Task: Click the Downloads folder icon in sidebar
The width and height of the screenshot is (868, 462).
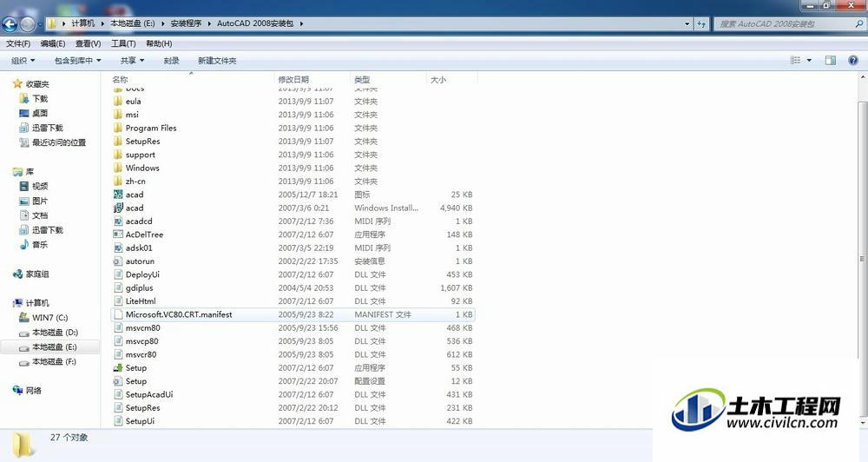Action: (23, 99)
